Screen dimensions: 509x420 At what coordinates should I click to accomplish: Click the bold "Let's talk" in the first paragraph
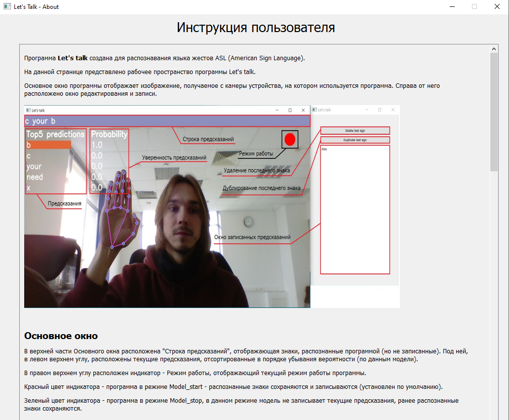pyautogui.click(x=73, y=58)
